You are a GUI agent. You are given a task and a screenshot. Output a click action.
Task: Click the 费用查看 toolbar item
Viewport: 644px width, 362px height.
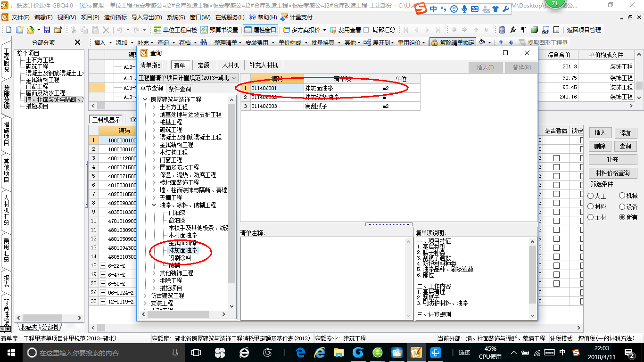pyautogui.click(x=345, y=30)
